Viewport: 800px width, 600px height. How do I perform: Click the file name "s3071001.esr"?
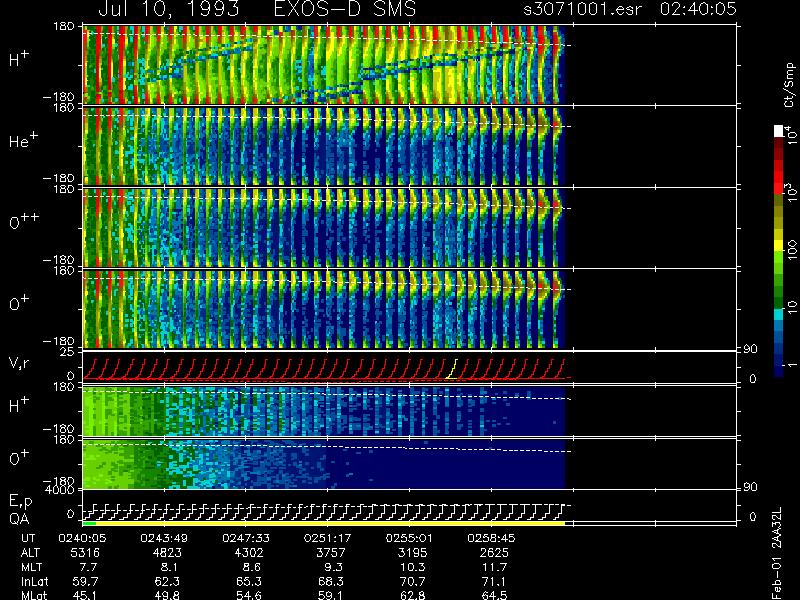point(582,9)
